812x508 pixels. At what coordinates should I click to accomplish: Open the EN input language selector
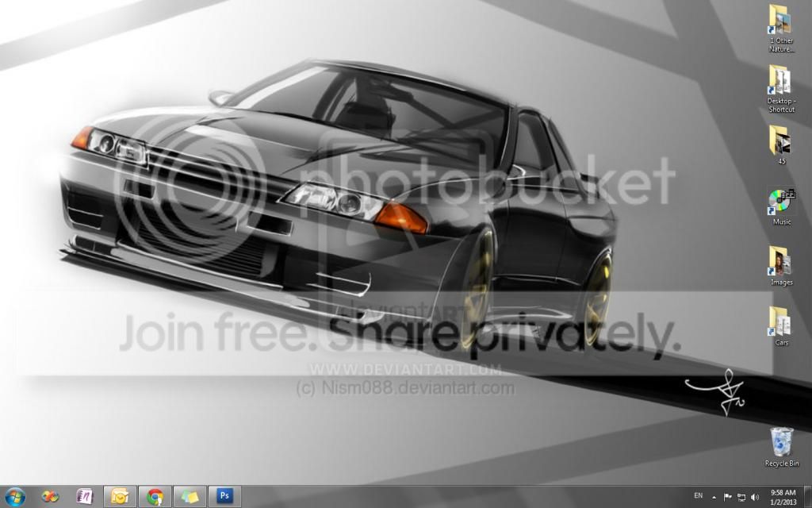[x=698, y=496]
